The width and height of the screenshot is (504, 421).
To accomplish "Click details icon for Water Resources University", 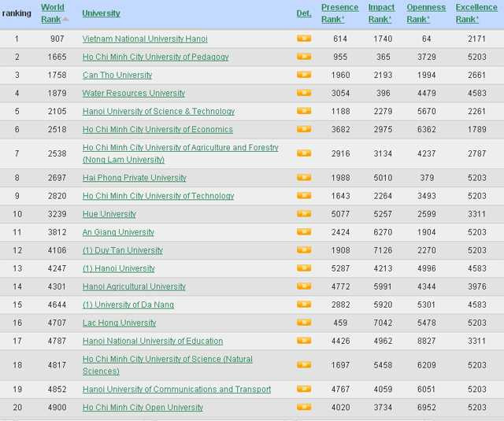I will [303, 93].
